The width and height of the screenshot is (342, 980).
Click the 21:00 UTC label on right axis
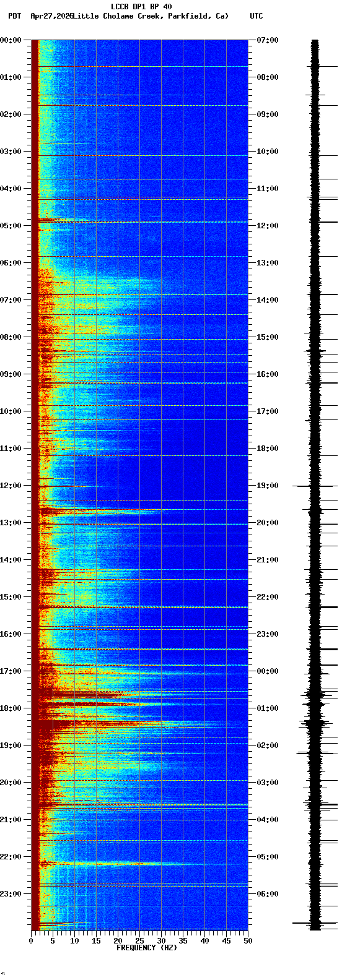coord(268,560)
